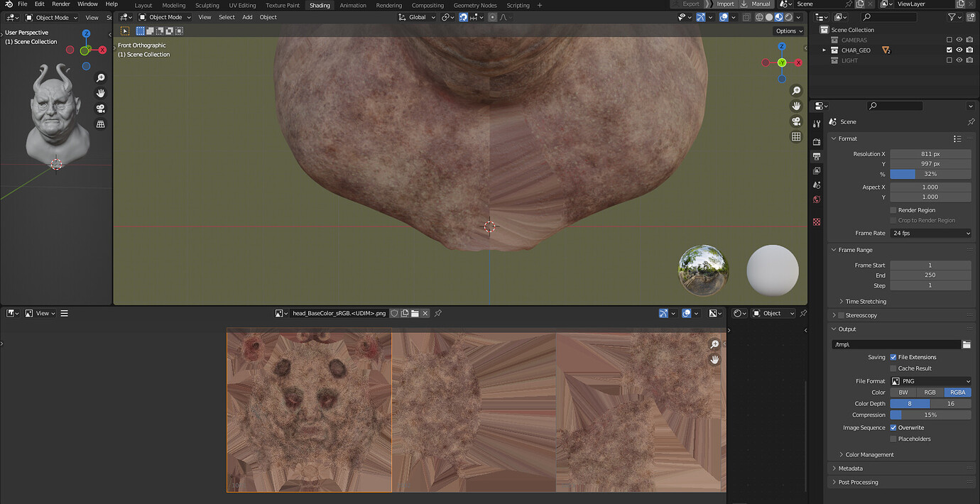Screen dimensions: 980x504
Task: Open the viewport Options dropdown
Action: click(789, 31)
